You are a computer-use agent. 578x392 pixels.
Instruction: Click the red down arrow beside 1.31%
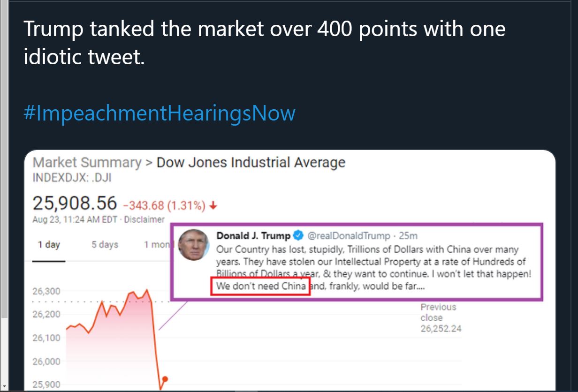click(x=214, y=205)
